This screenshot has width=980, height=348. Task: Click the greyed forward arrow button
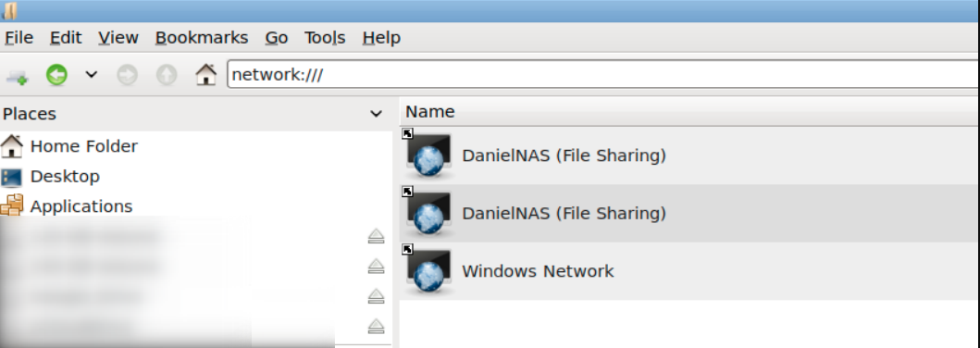(128, 76)
